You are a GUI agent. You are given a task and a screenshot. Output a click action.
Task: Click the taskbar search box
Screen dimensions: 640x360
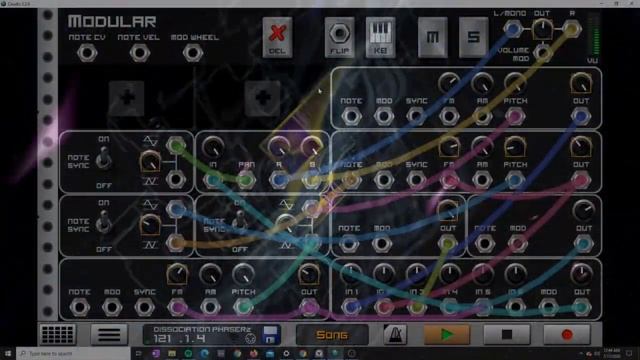(73, 353)
